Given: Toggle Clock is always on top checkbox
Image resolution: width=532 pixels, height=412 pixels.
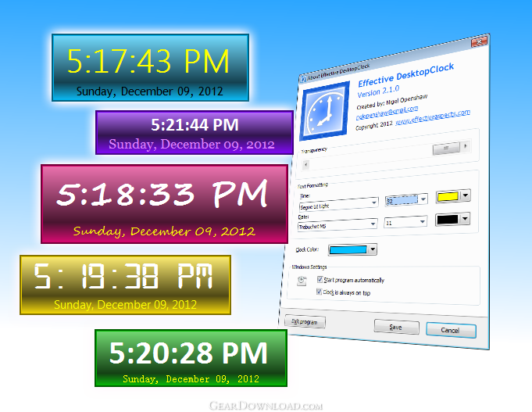Looking at the screenshot, I should pyautogui.click(x=319, y=292).
